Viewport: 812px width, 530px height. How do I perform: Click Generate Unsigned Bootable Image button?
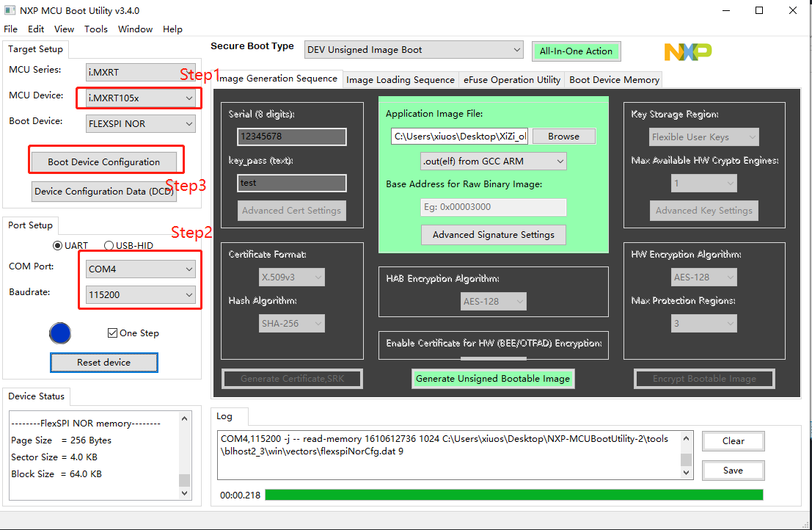[x=493, y=379]
